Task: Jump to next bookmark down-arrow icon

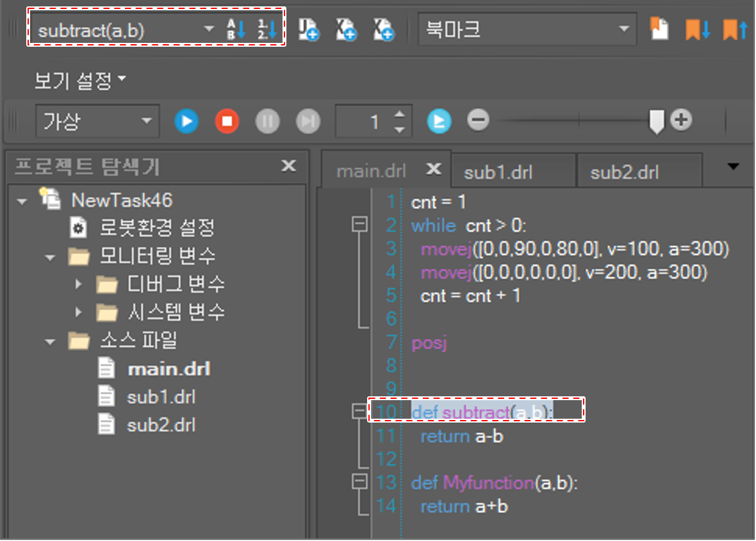Action: (x=697, y=29)
